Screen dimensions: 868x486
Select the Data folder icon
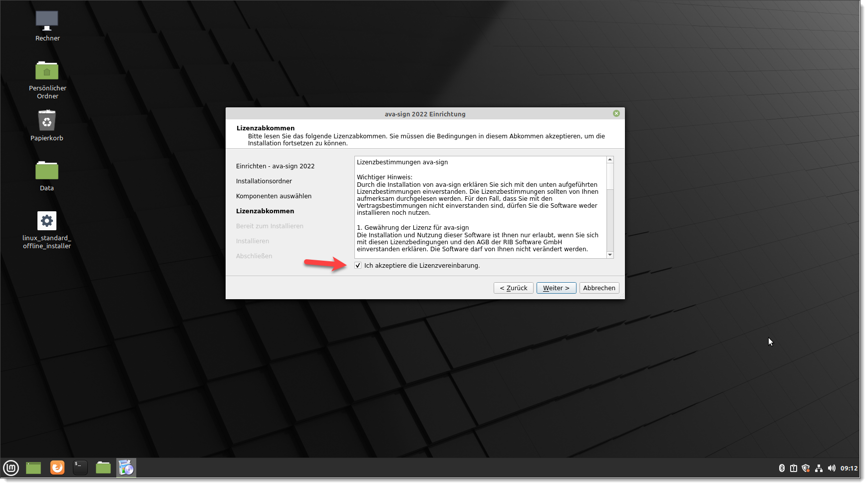(x=47, y=176)
